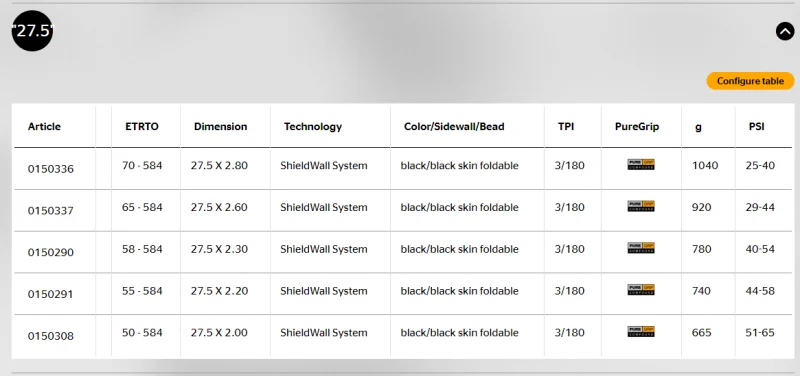
Task: Select article number 0150308
Action: [x=51, y=336]
